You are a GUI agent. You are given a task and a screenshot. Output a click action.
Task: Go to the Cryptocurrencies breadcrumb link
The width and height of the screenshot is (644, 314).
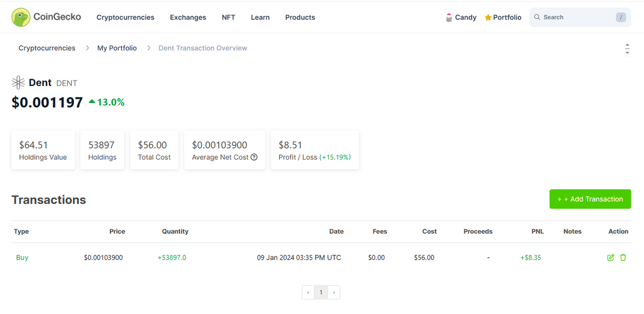[47, 48]
